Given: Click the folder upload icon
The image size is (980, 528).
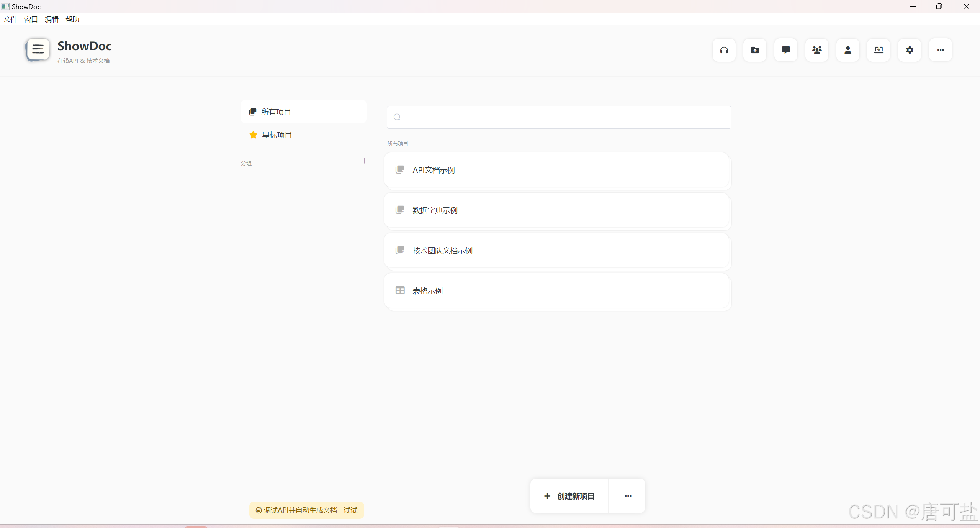Looking at the screenshot, I should [755, 50].
